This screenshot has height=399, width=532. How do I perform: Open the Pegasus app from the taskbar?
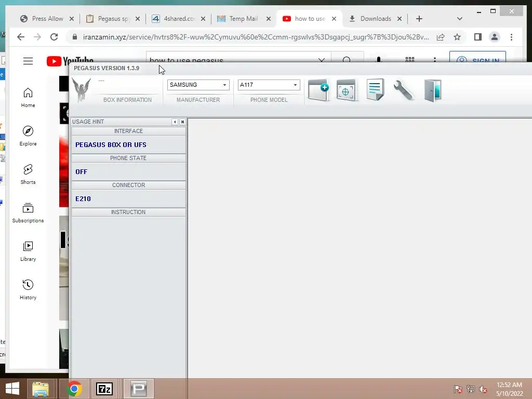[x=138, y=389]
